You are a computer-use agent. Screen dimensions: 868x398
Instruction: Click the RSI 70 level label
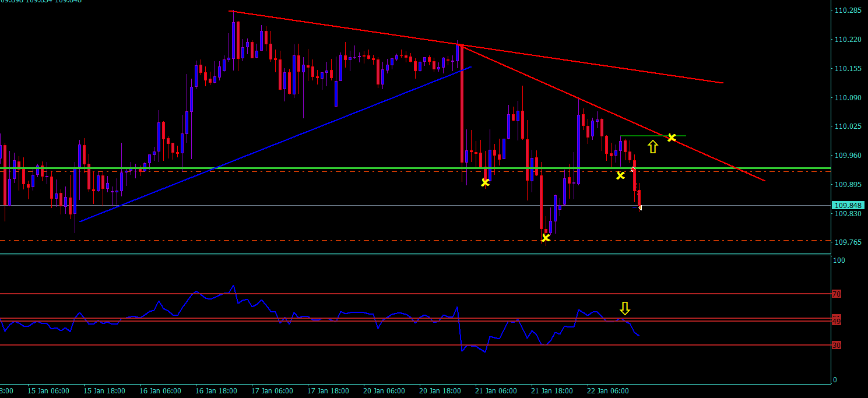837,294
